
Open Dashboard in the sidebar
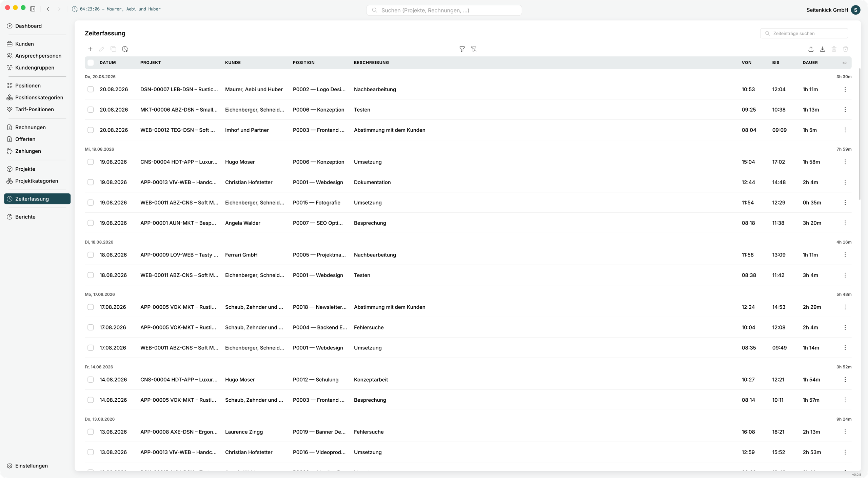tap(37, 26)
